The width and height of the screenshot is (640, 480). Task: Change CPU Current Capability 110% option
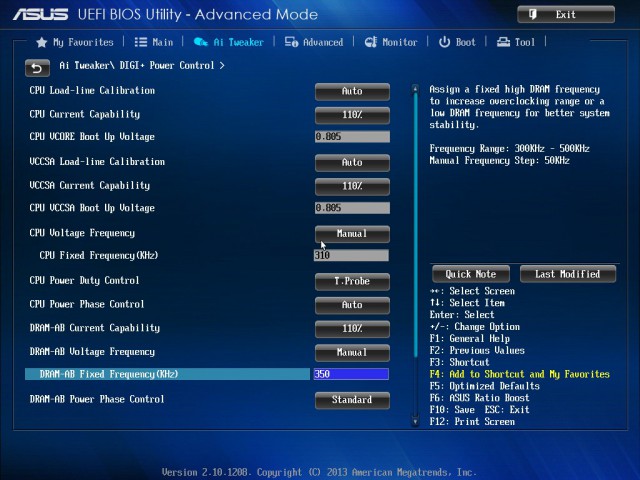352,115
